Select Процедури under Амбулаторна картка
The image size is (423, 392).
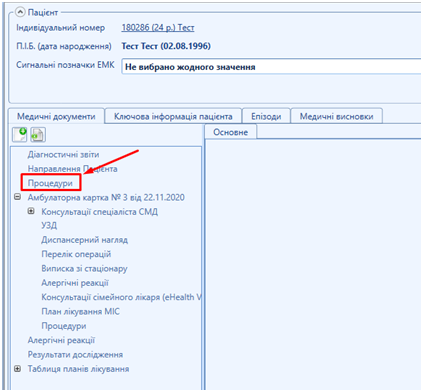64,326
